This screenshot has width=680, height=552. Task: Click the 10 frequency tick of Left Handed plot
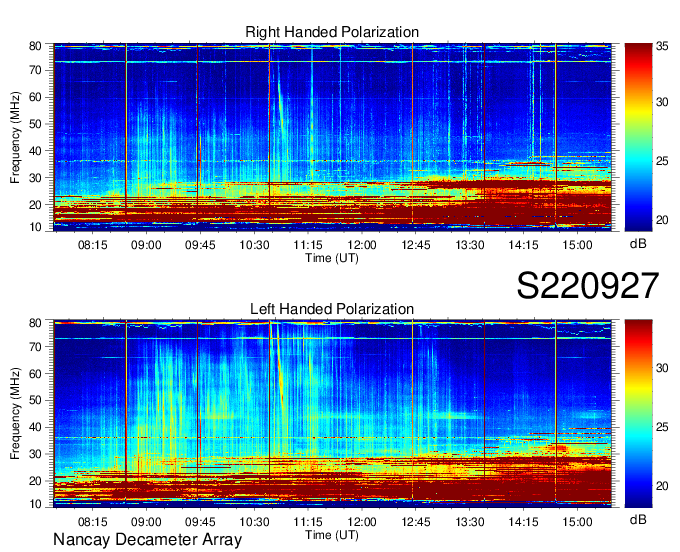coord(35,504)
